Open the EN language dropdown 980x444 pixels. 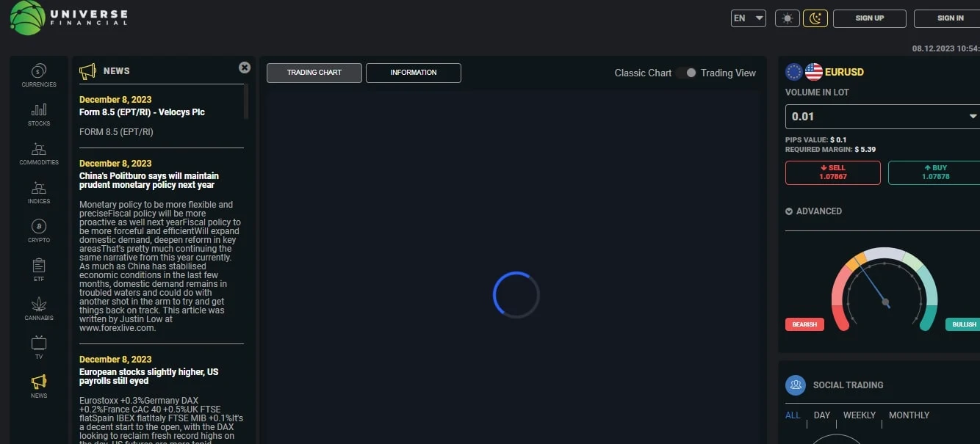749,18
